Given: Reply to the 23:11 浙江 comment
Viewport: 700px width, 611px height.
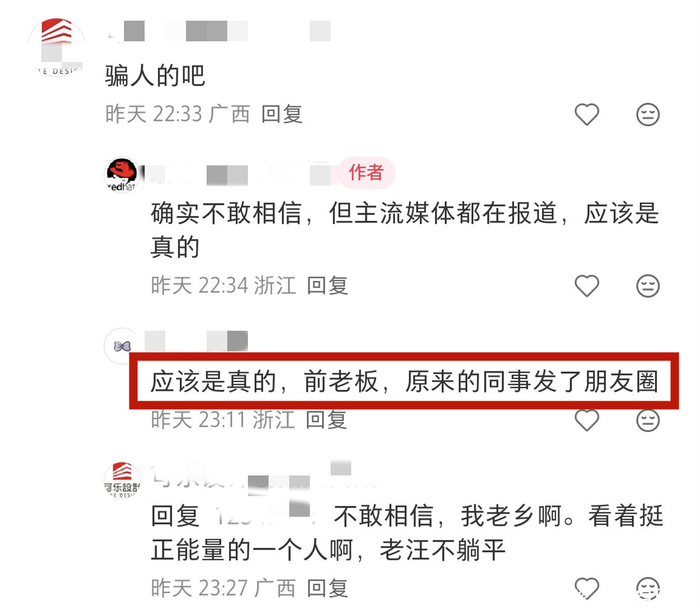Looking at the screenshot, I should click(x=326, y=420).
